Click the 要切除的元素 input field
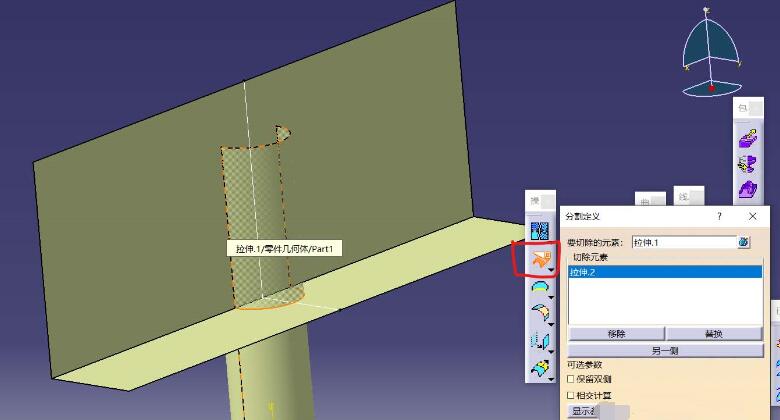 pyautogui.click(x=684, y=242)
